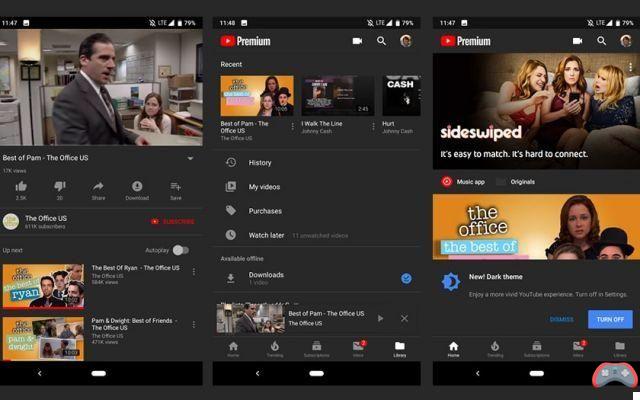Open the Pam & Dwight Best of Friends thumbnail
Image resolution: width=640 pixels, height=400 pixels.
(x=43, y=339)
